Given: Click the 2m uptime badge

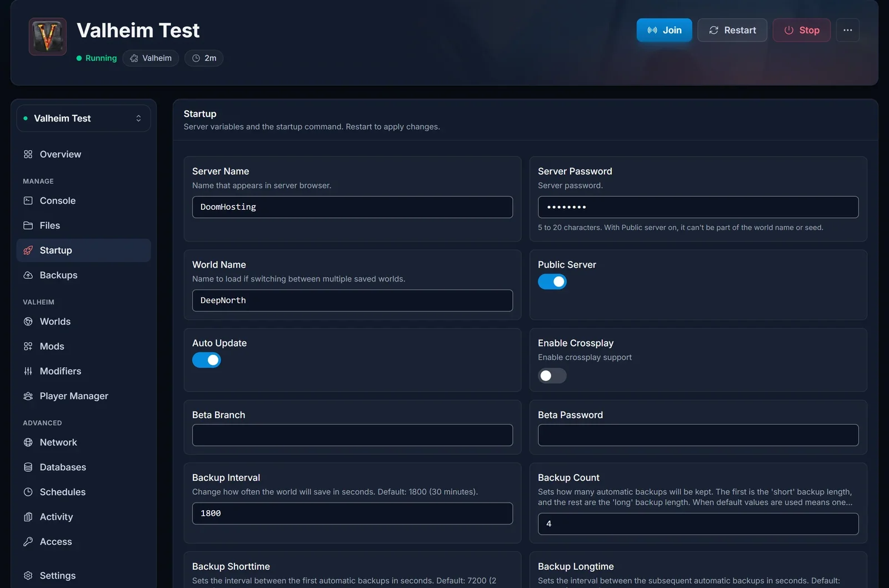Looking at the screenshot, I should (204, 58).
